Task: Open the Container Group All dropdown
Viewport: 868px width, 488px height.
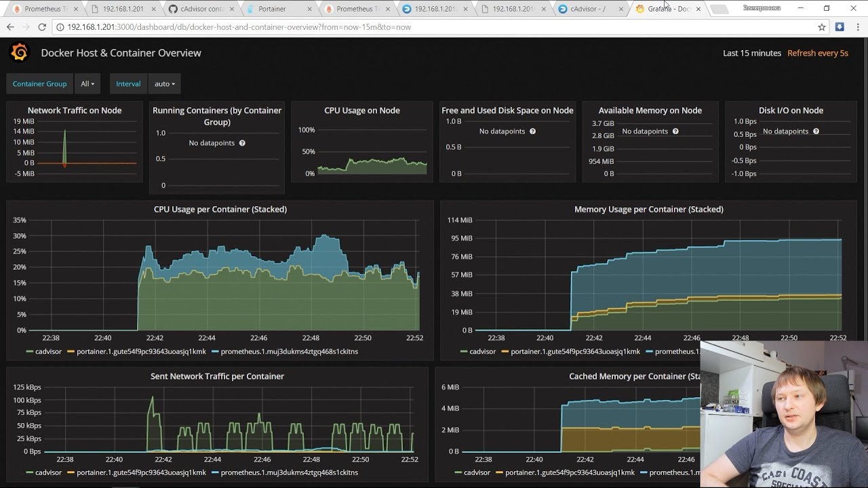Action: (x=87, y=84)
